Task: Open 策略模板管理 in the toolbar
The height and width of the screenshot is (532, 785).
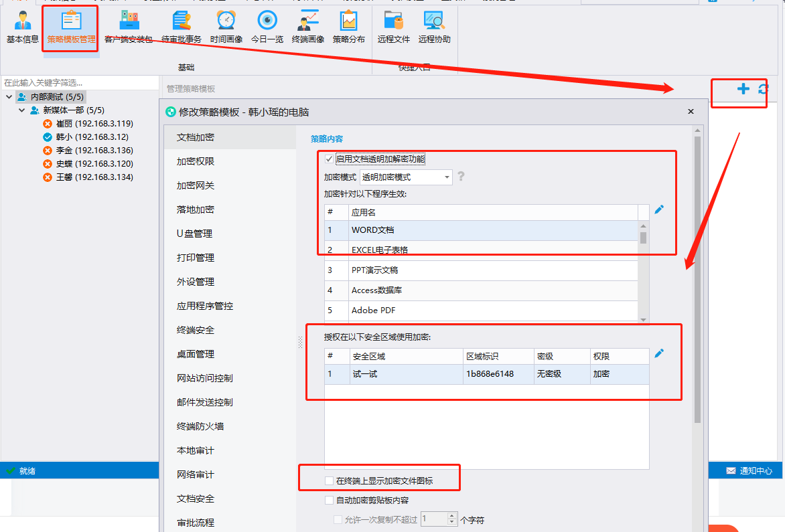Action: (x=71, y=27)
